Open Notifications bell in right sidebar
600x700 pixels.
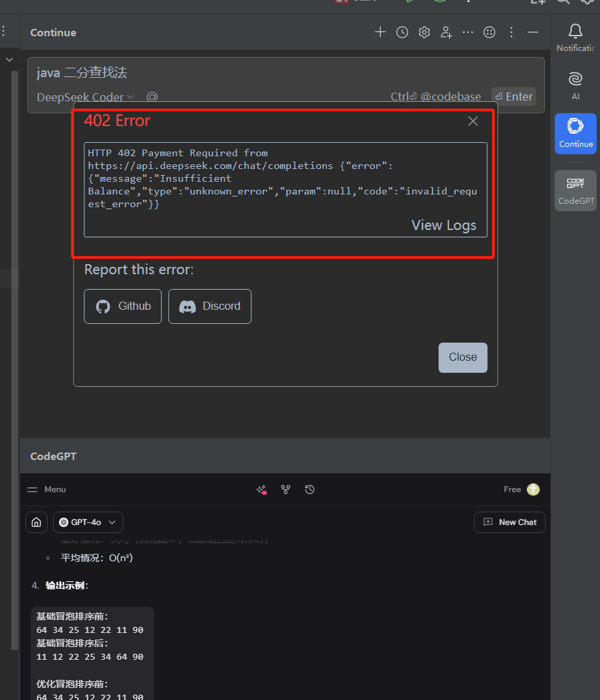point(575,38)
